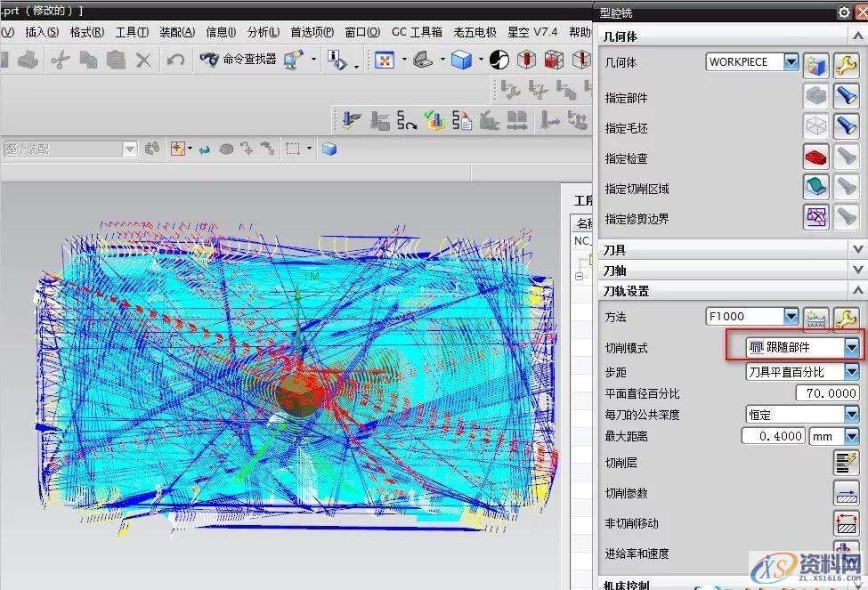Show Specify Part geometry with flashlight icon
The image size is (868, 590).
click(845, 96)
